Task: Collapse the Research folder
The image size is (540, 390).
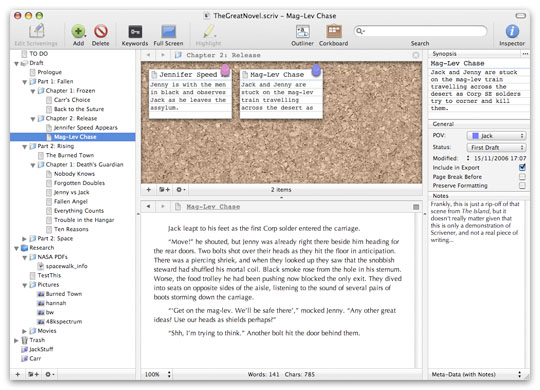Action: pos(16,248)
